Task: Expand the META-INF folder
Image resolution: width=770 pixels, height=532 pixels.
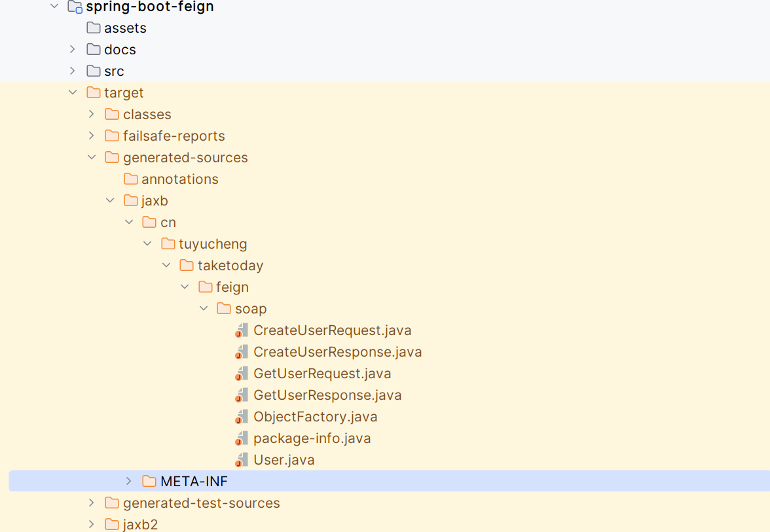Action: [128, 482]
